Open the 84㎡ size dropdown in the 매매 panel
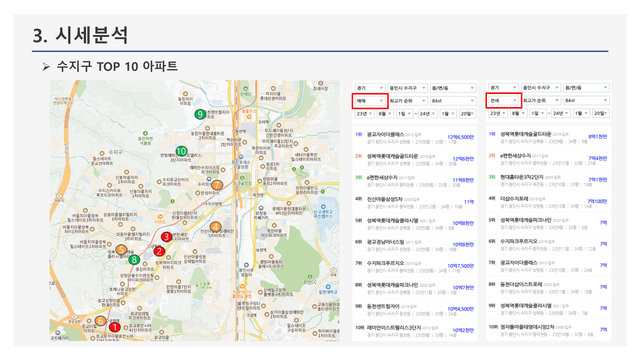Image resolution: width=640 pixels, height=360 pixels. point(453,101)
